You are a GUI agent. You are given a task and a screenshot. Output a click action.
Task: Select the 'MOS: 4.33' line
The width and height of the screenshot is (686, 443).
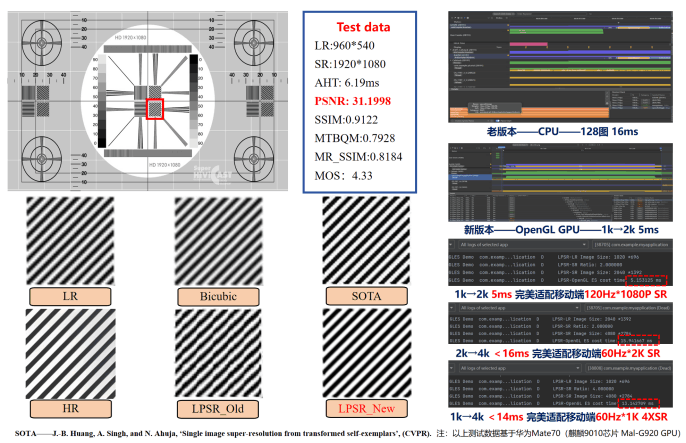pos(343,176)
